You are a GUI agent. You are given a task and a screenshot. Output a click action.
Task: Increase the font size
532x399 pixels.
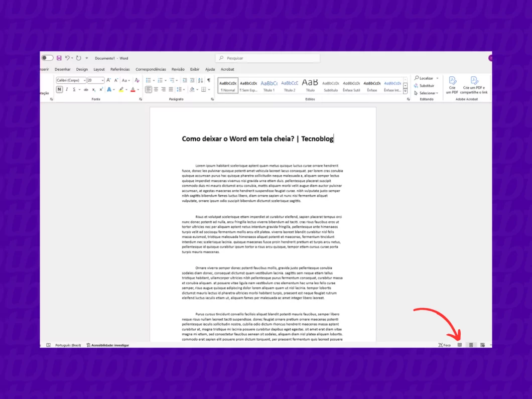[x=108, y=80]
